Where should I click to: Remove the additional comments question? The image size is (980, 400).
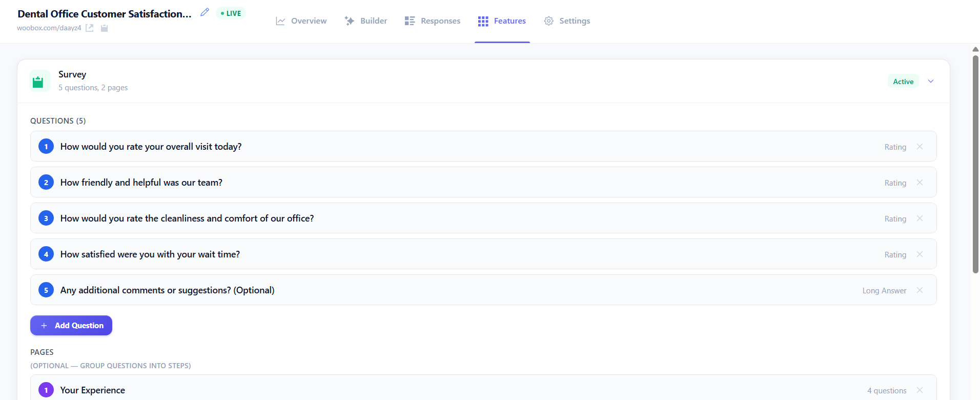coord(920,290)
